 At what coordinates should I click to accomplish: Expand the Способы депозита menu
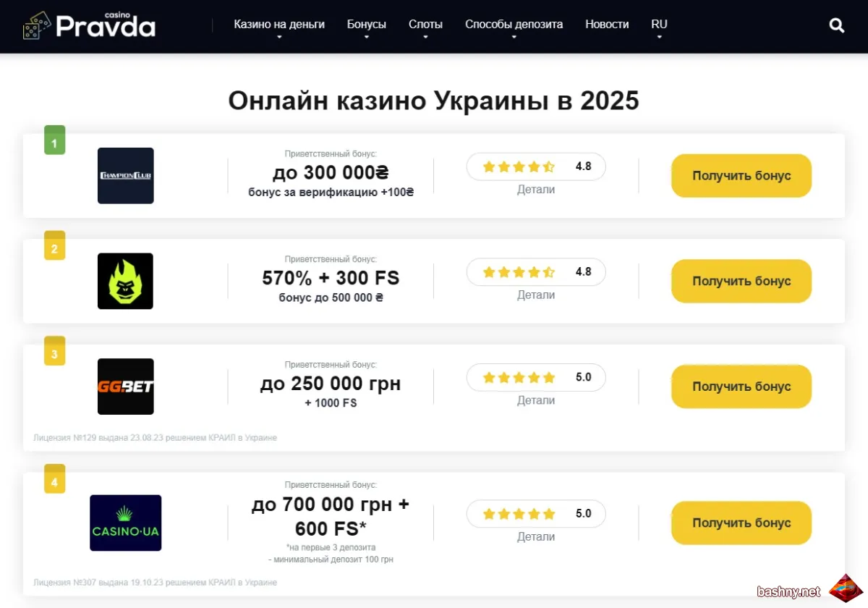(x=514, y=25)
